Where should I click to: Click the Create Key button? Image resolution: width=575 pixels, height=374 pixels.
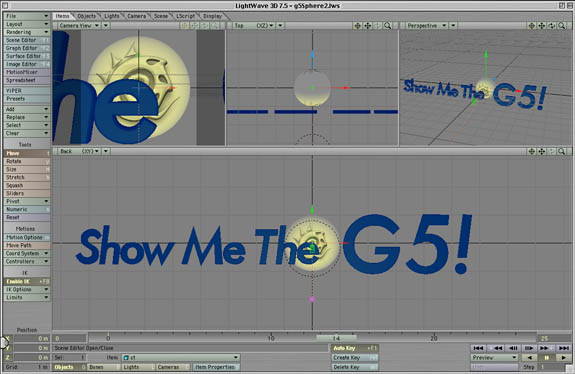click(355, 358)
